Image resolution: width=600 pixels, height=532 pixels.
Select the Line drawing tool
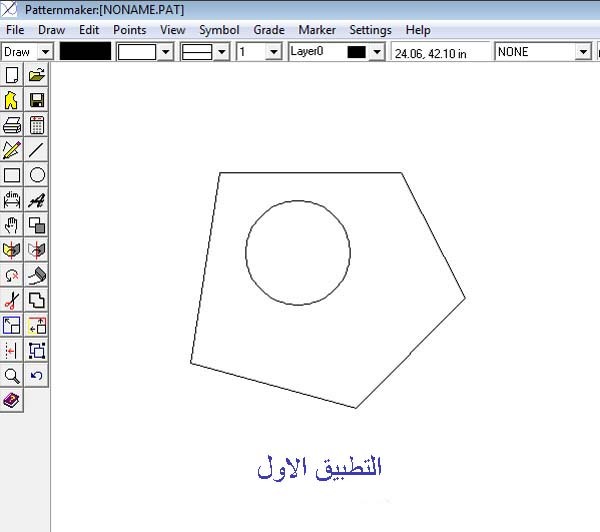coord(37,150)
